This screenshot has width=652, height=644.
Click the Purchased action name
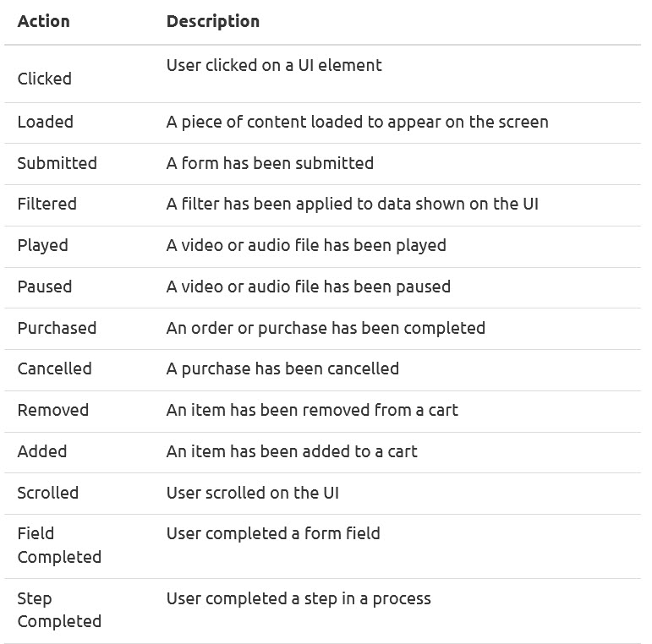[57, 328]
